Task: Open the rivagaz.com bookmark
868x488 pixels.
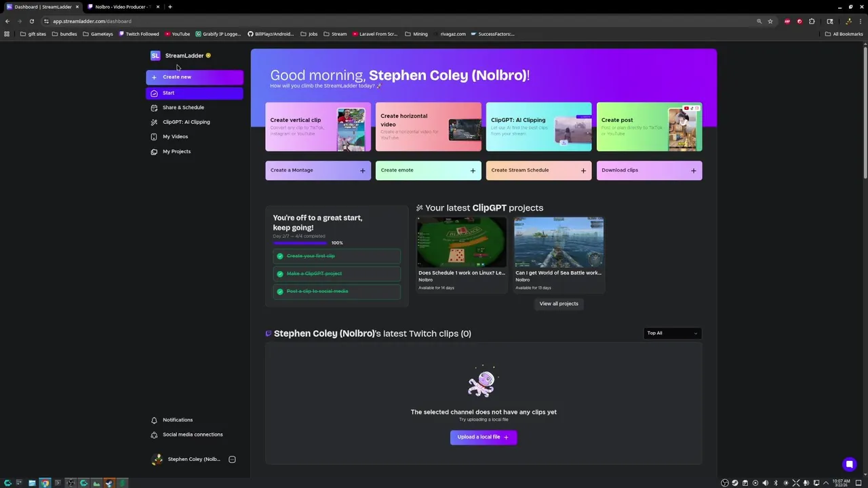Action: point(448,34)
